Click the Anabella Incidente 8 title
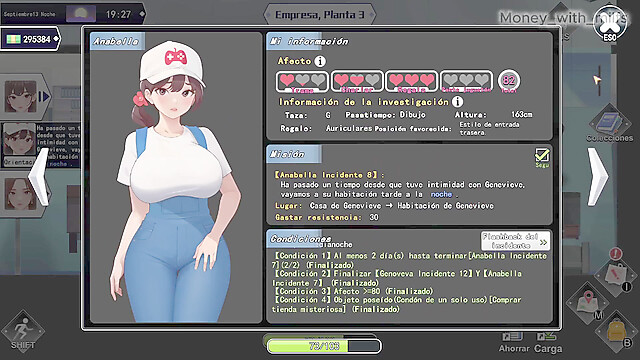Viewport: 640px width, 360px height. (x=329, y=175)
